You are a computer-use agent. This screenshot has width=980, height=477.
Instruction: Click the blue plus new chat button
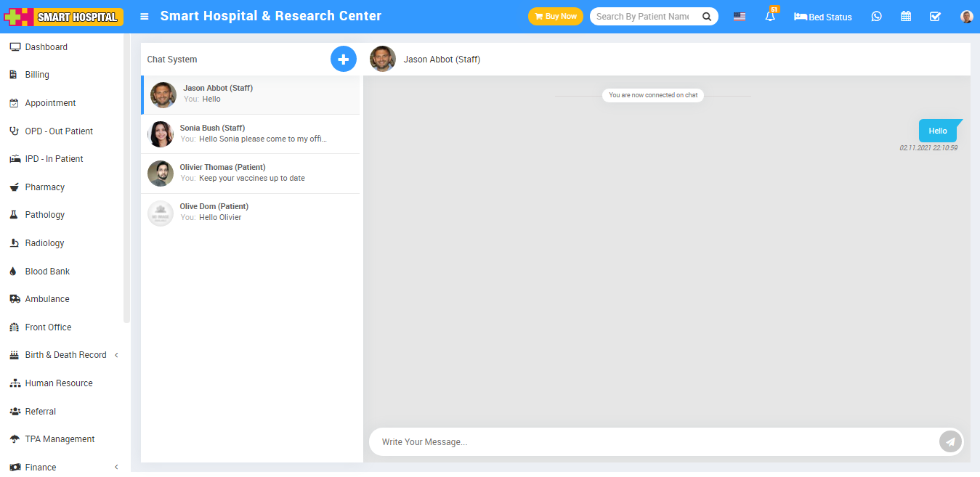tap(344, 59)
